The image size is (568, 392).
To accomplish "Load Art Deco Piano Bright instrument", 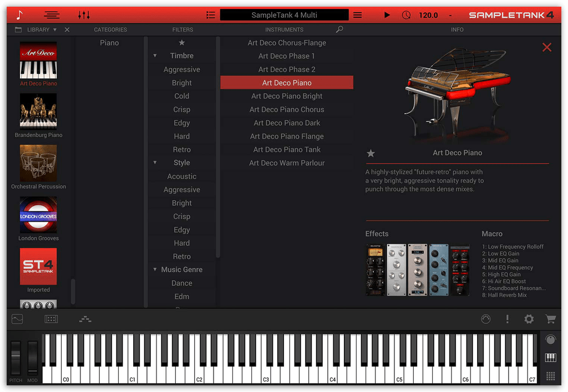I will [287, 96].
